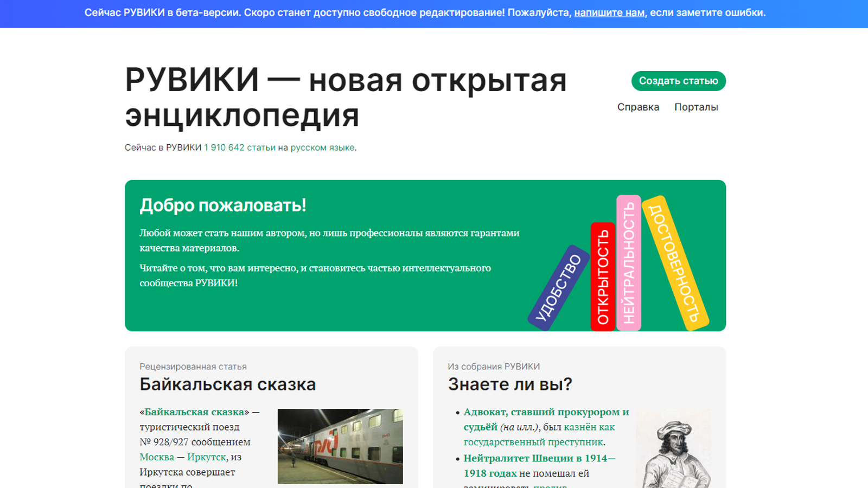This screenshot has width=868, height=488.
Task: Open the '1 910 642 статьи' link
Action: click(x=240, y=147)
